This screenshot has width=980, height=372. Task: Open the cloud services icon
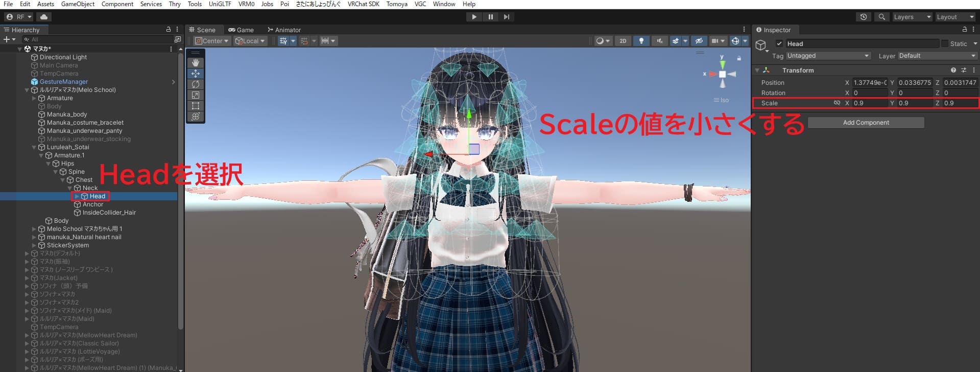coord(44,17)
